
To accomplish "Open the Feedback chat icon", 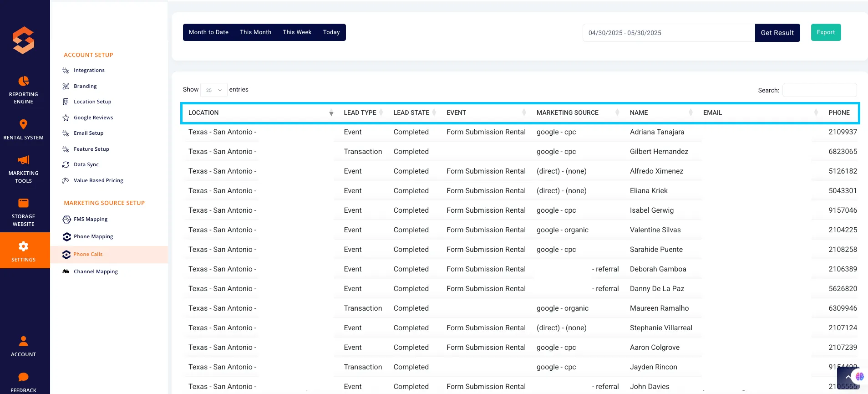I will 24,377.
